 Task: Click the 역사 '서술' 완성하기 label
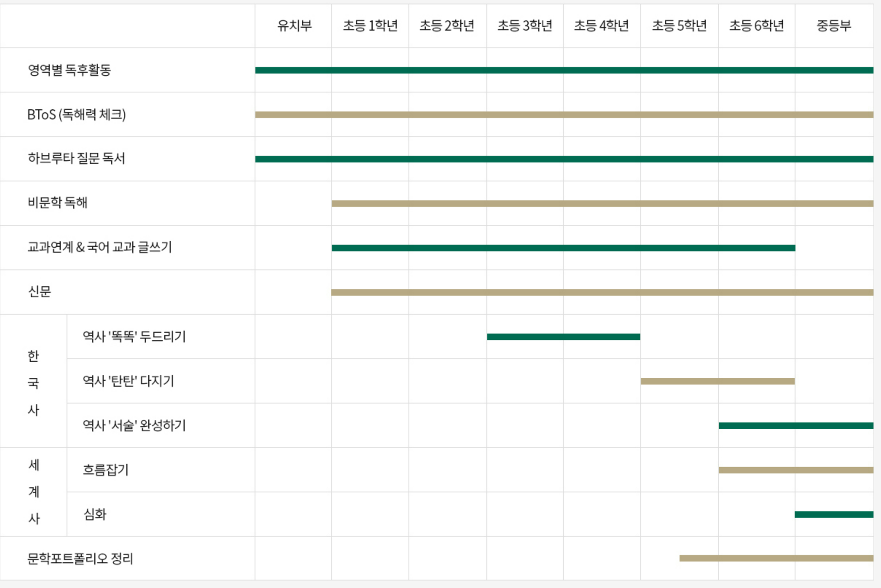[x=134, y=425]
